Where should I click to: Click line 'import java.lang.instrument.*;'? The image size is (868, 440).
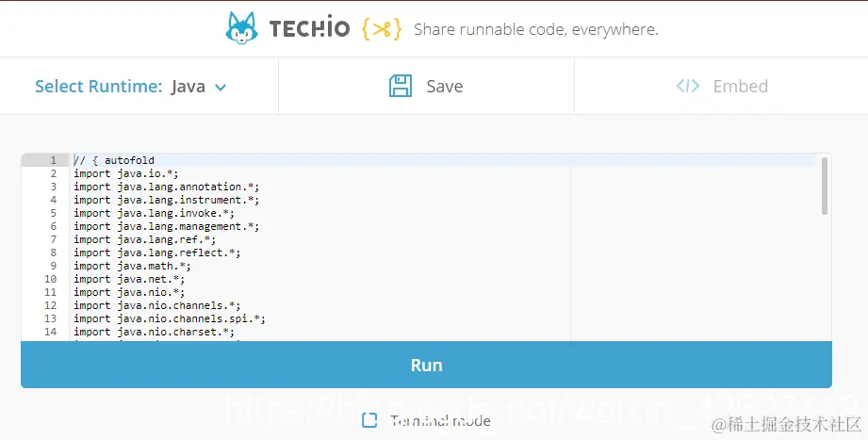point(167,200)
